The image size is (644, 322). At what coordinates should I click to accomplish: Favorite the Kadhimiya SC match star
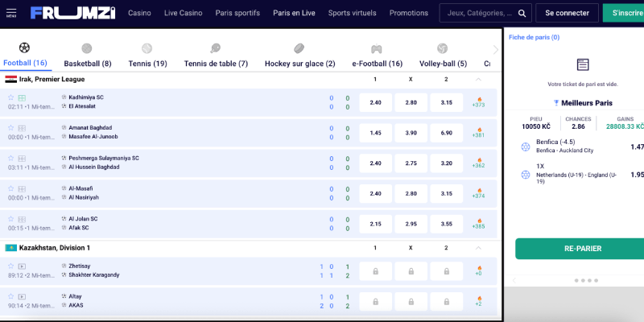[x=11, y=97]
